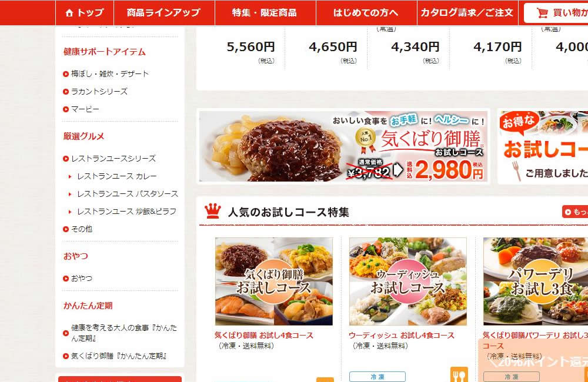
Task: Expand the レストランユース カレー sub-item
Action: point(116,176)
